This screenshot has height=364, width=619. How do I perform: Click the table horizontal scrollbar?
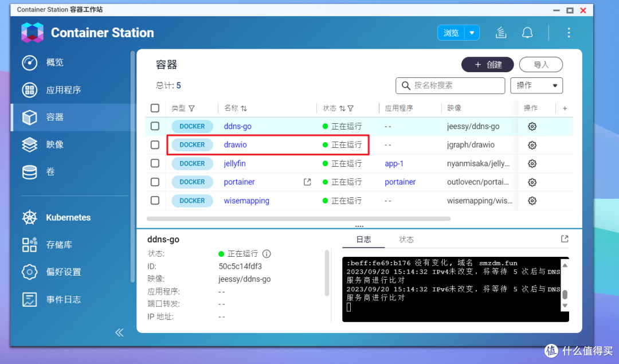point(299,218)
